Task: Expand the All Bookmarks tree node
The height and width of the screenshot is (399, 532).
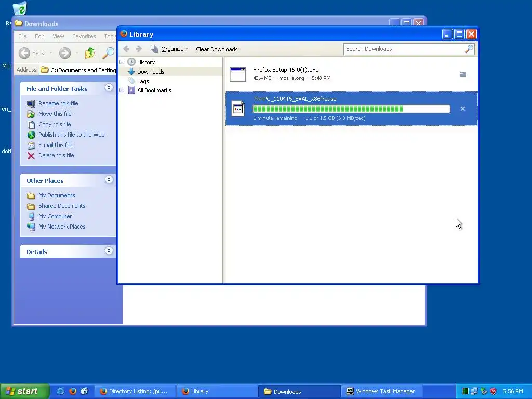Action: [122, 90]
